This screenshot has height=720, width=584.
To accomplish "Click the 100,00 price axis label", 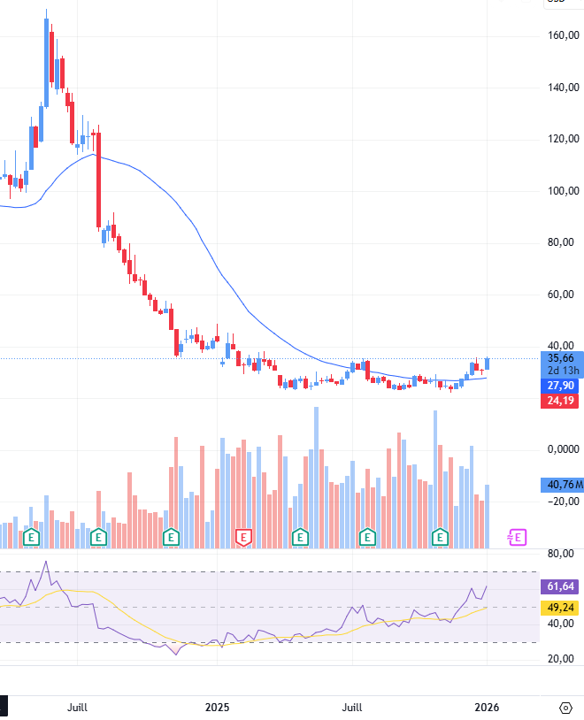I will coord(563,191).
